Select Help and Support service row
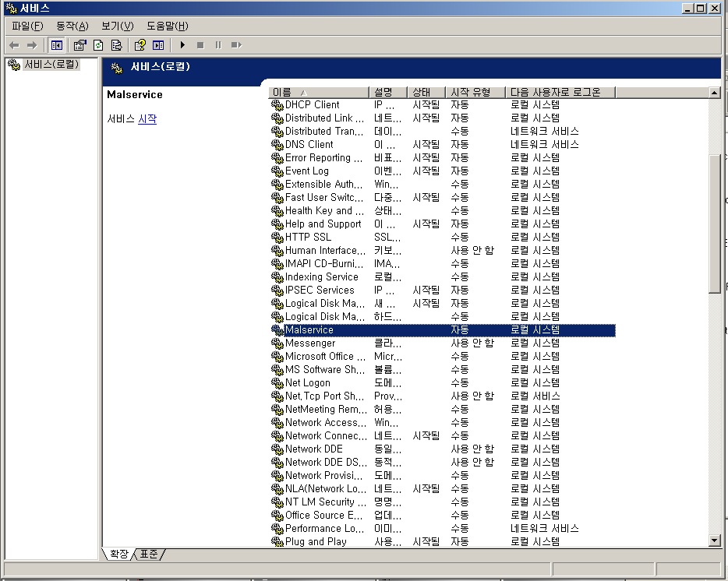The height and width of the screenshot is (581, 728). pyautogui.click(x=443, y=224)
